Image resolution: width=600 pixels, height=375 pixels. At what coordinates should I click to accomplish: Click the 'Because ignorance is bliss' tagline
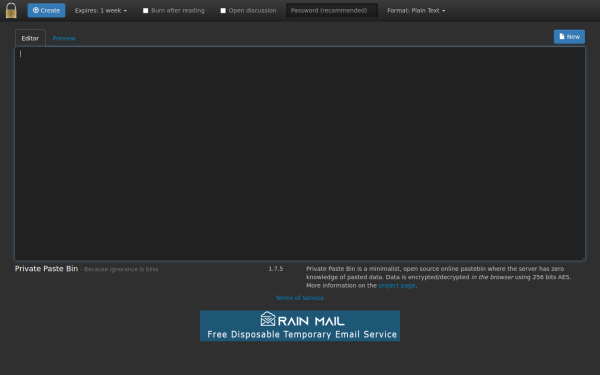pyautogui.click(x=121, y=269)
